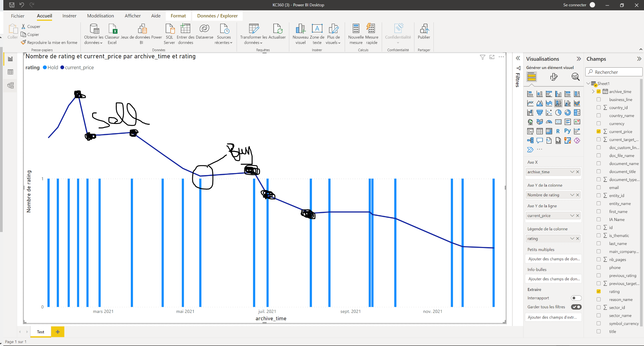Collapse the Champs pane
The width and height of the screenshot is (644, 346).
click(639, 59)
